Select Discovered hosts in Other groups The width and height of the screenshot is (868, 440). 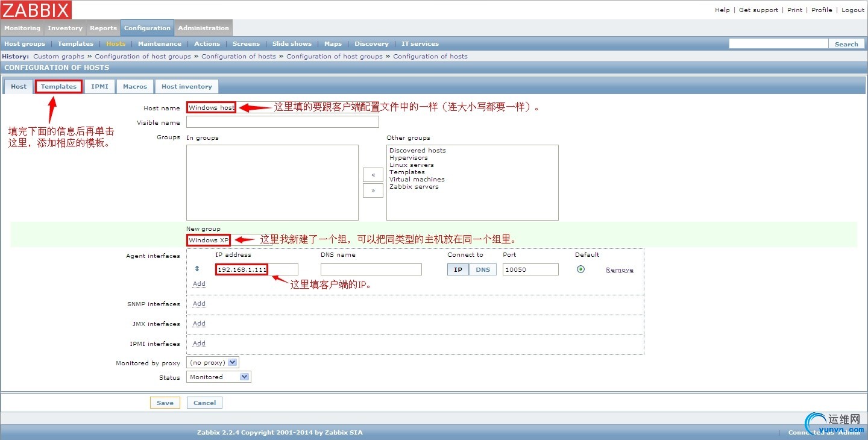pos(418,151)
